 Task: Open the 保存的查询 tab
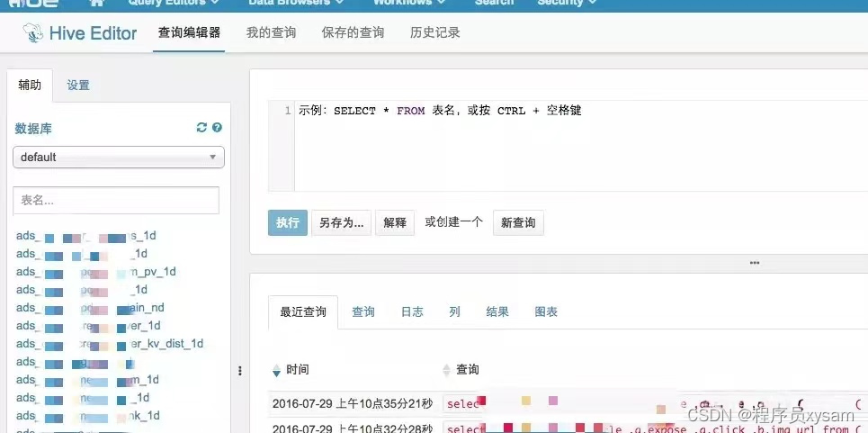click(x=353, y=32)
